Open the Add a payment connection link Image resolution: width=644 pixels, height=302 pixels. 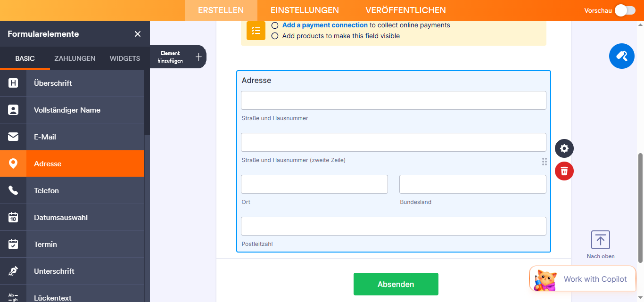pos(325,25)
